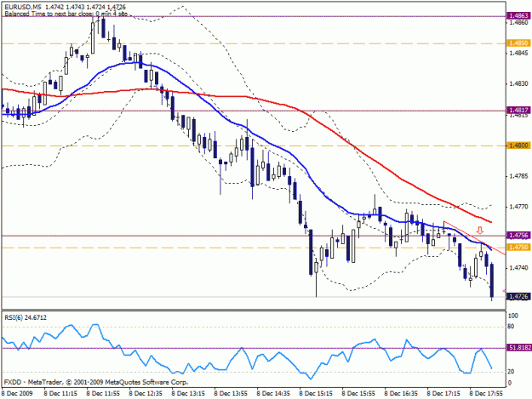Click the 8 Dec 15:15 time label

tap(316, 394)
